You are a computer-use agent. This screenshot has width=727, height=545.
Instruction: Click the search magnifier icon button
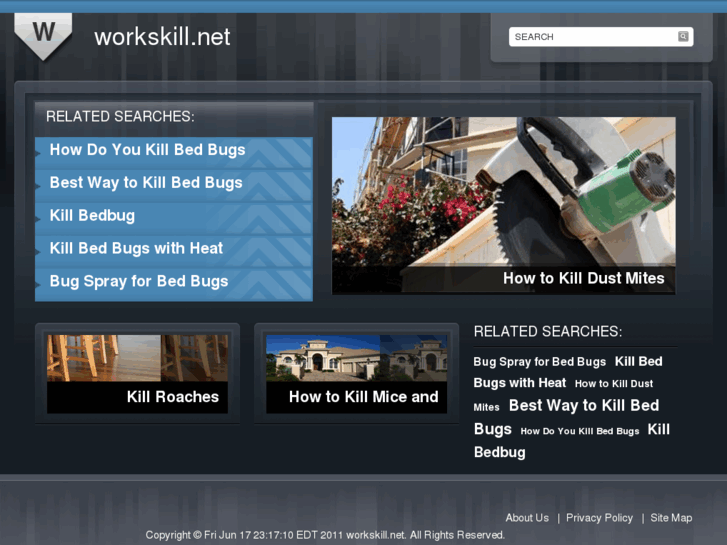(683, 37)
